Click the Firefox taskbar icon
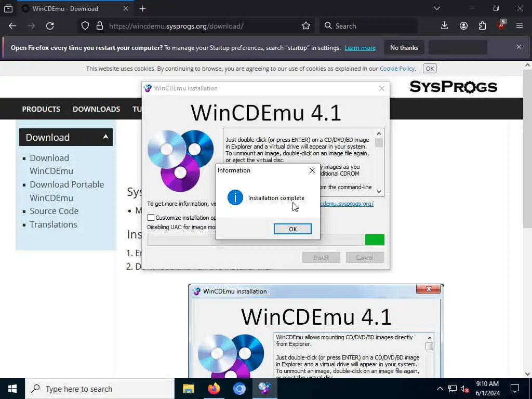Screen dimensions: 532x399 tap(214, 389)
